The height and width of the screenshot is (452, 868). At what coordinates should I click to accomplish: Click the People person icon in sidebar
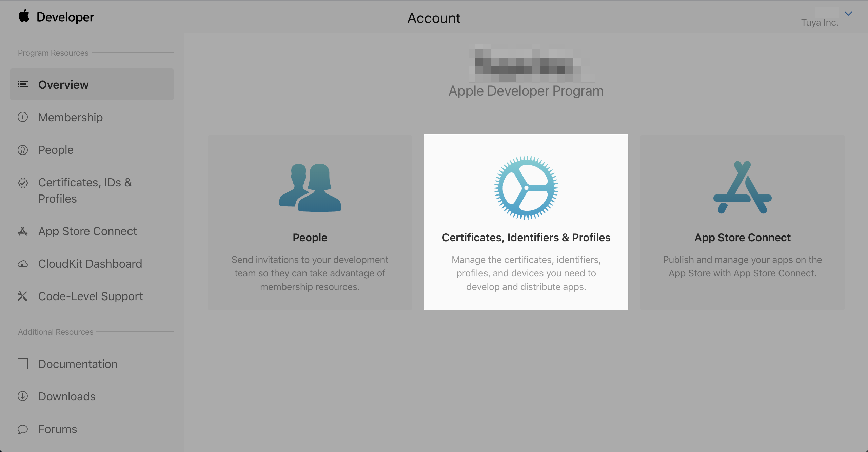23,150
